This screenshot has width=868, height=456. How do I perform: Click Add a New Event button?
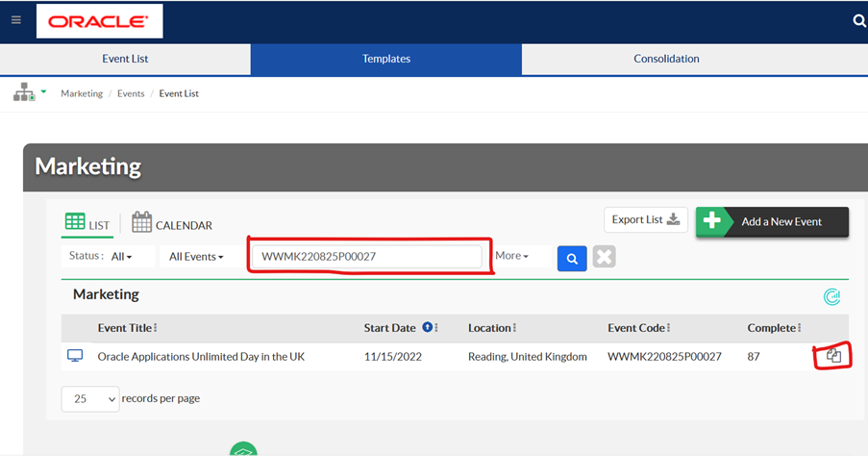772,221
